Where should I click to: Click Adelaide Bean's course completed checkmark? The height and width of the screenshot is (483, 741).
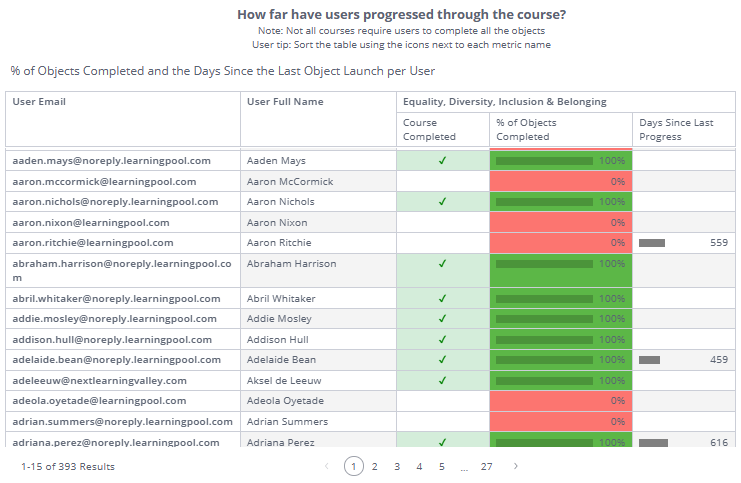tap(442, 359)
